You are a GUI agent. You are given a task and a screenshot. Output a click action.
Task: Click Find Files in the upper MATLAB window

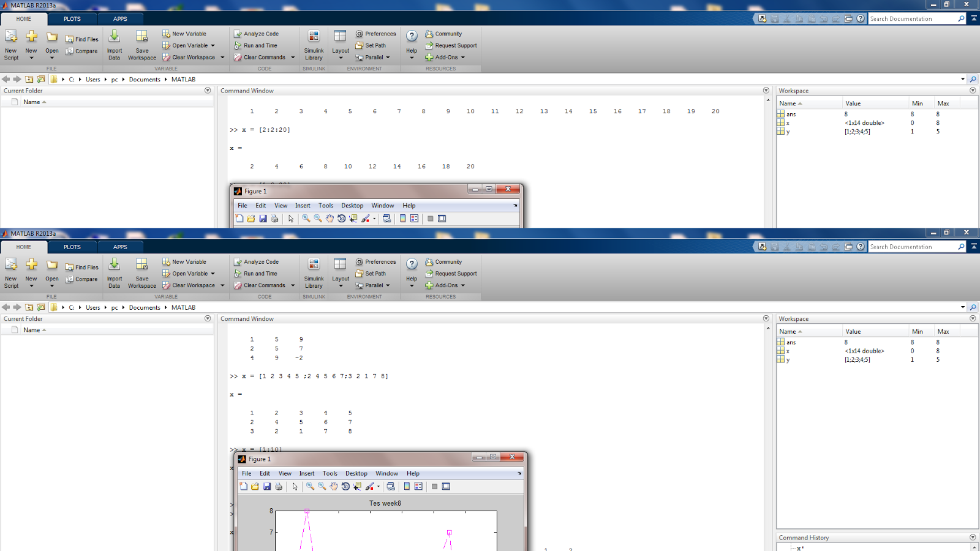[x=82, y=39]
